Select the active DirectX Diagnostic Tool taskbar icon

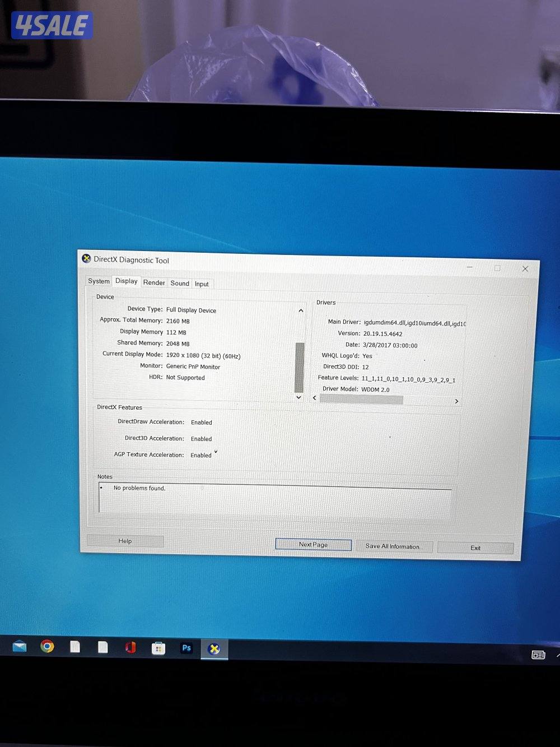(x=214, y=648)
